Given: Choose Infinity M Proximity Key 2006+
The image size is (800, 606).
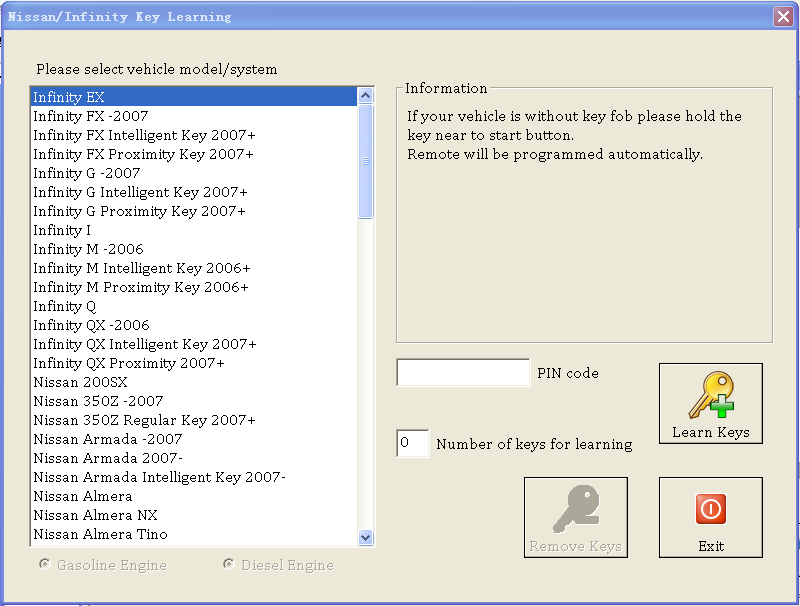Looking at the screenshot, I should (x=194, y=287).
